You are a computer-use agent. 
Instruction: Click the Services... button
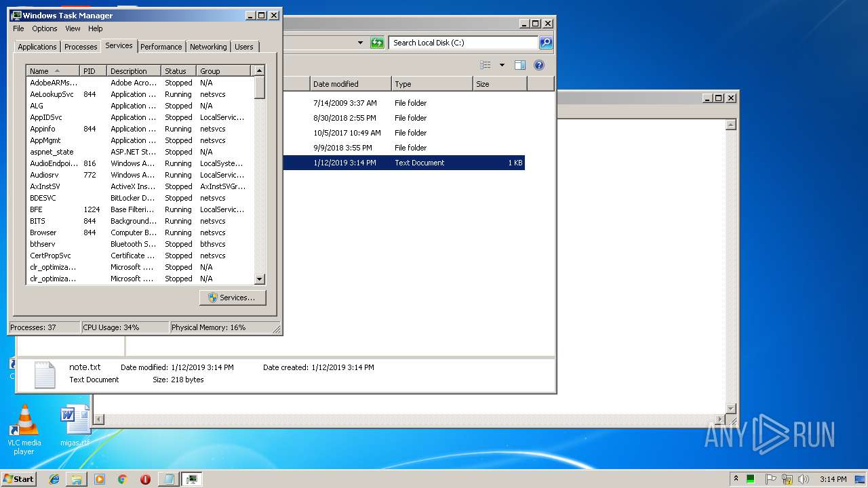(x=233, y=298)
